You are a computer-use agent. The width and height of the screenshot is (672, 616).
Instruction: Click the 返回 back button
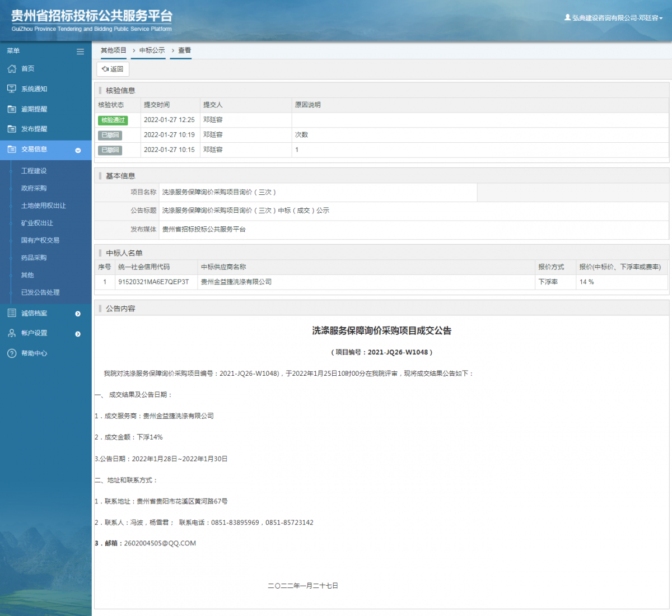click(113, 69)
